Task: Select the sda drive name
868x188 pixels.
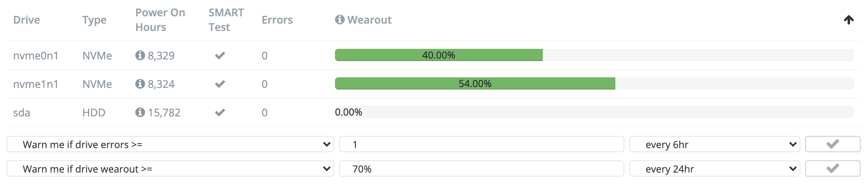Action: coord(22,112)
